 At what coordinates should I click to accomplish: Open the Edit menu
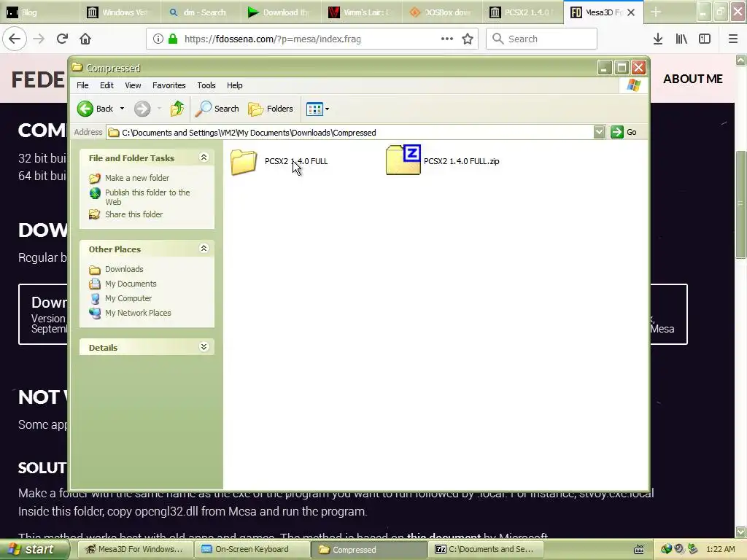point(107,85)
